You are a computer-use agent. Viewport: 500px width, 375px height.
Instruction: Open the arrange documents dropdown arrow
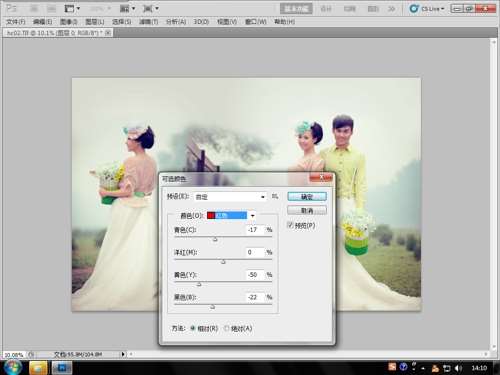(x=133, y=8)
